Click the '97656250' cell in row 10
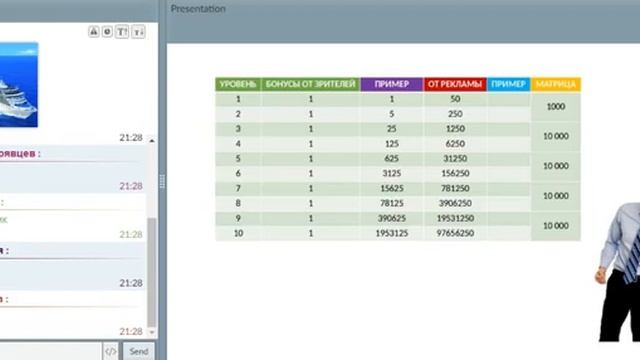This screenshot has width=640, height=360. point(455,233)
